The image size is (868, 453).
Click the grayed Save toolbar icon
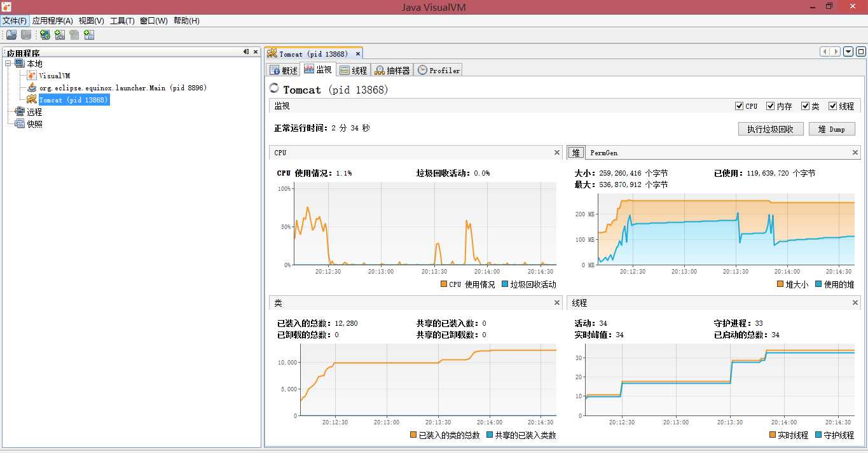[26, 35]
